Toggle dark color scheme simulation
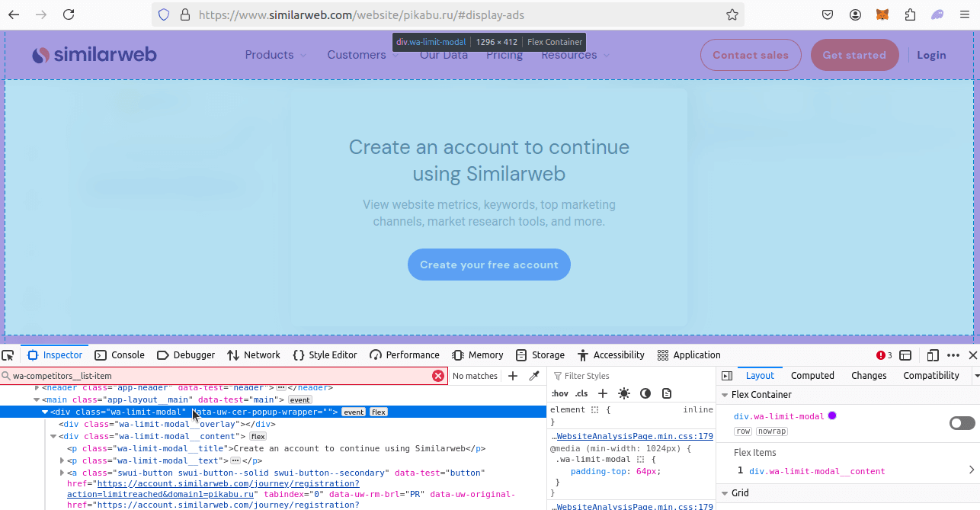980x510 pixels. [645, 393]
